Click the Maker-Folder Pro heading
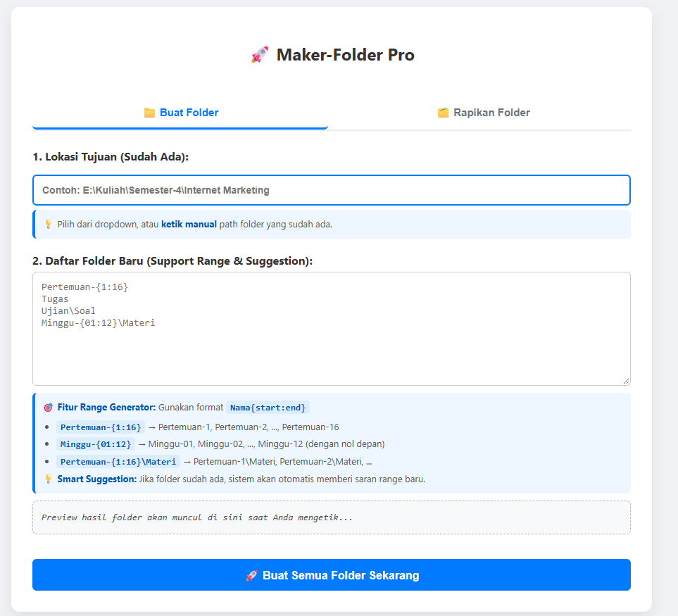 (346, 55)
